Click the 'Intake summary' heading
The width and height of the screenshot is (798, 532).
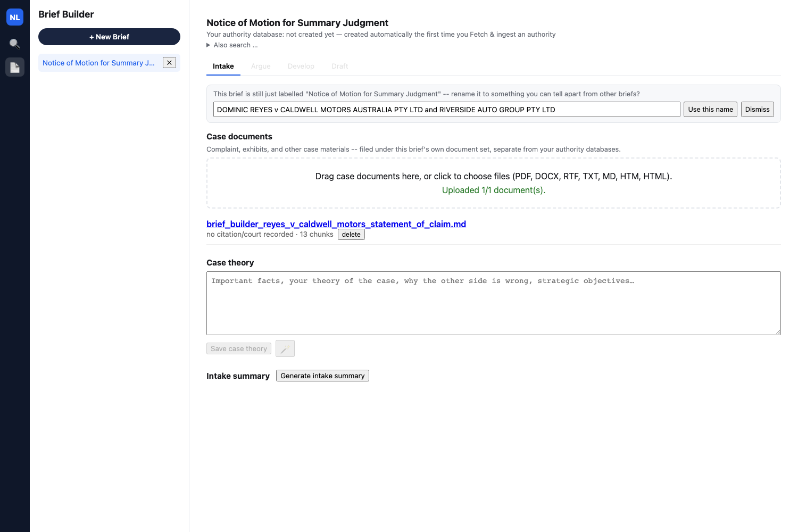click(x=238, y=376)
